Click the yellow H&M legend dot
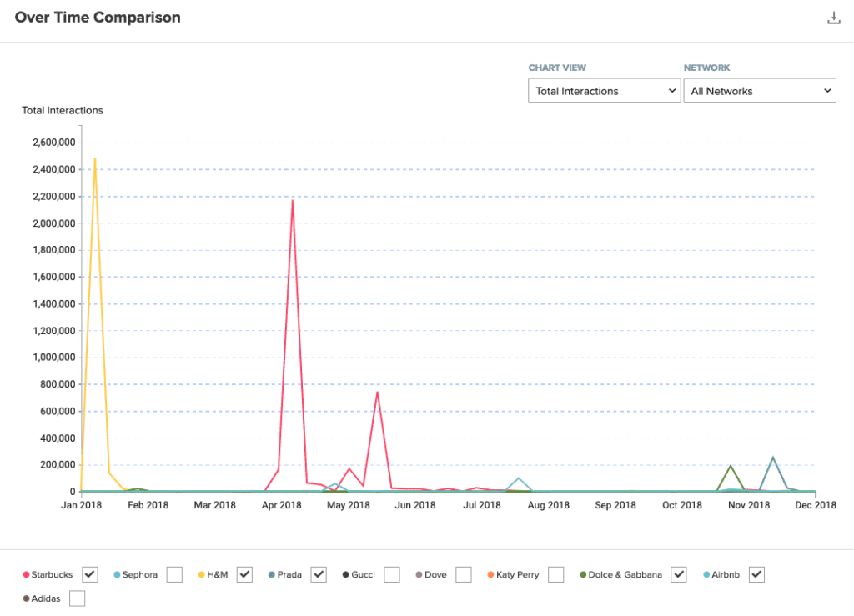The width and height of the screenshot is (854, 616). tap(202, 575)
